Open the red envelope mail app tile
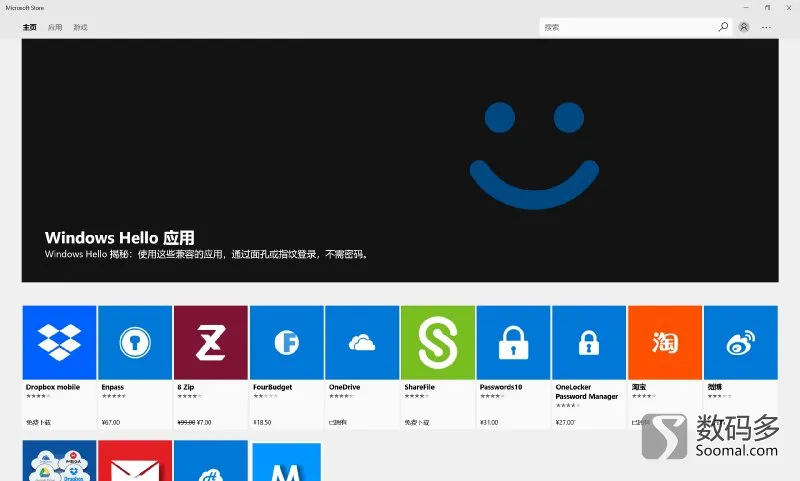The width and height of the screenshot is (800, 481). coord(135,461)
